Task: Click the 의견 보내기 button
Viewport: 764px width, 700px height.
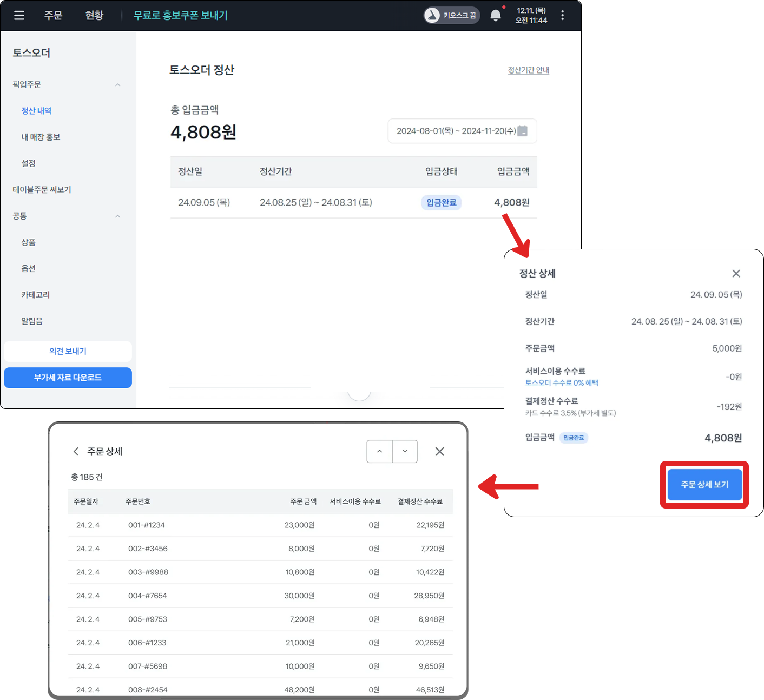Action: click(x=68, y=351)
